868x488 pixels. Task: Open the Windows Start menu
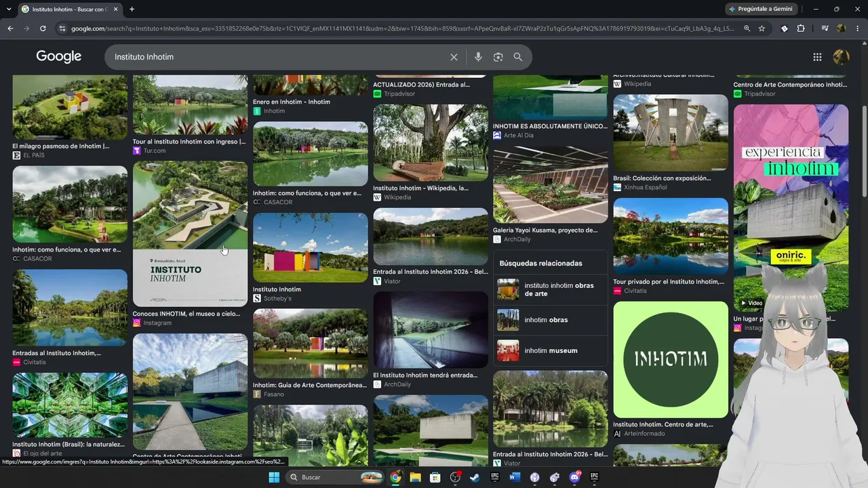[x=274, y=477]
